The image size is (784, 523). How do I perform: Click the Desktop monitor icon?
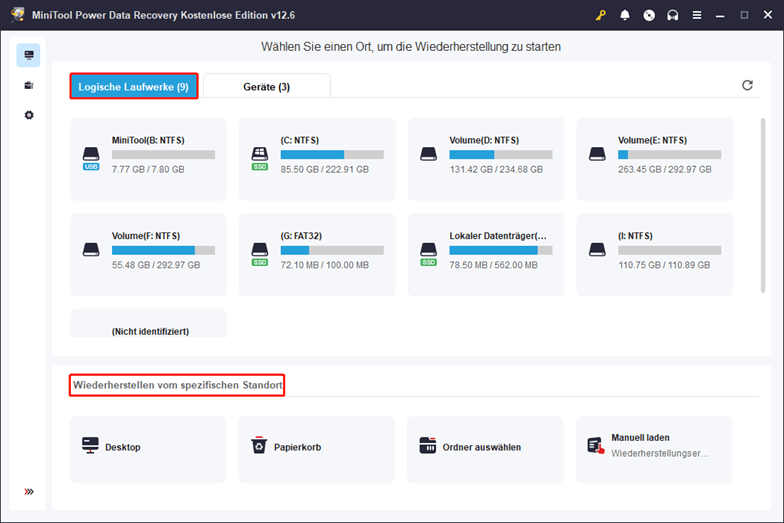90,445
